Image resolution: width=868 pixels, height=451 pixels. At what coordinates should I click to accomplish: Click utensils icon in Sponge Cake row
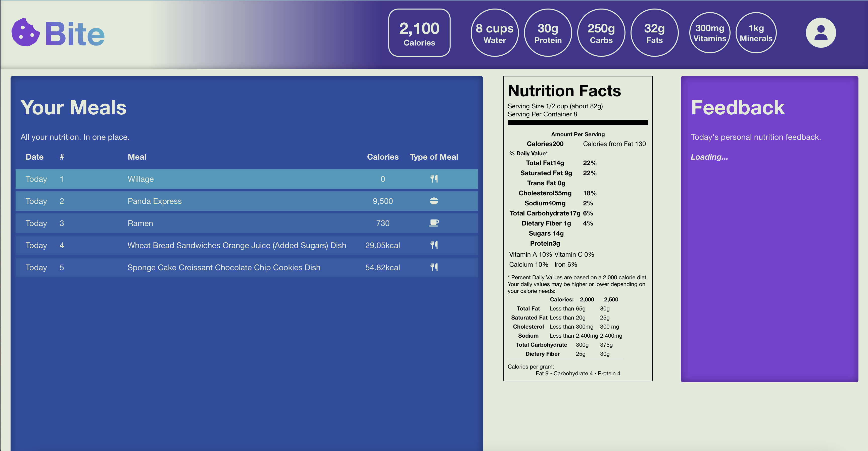(x=434, y=268)
